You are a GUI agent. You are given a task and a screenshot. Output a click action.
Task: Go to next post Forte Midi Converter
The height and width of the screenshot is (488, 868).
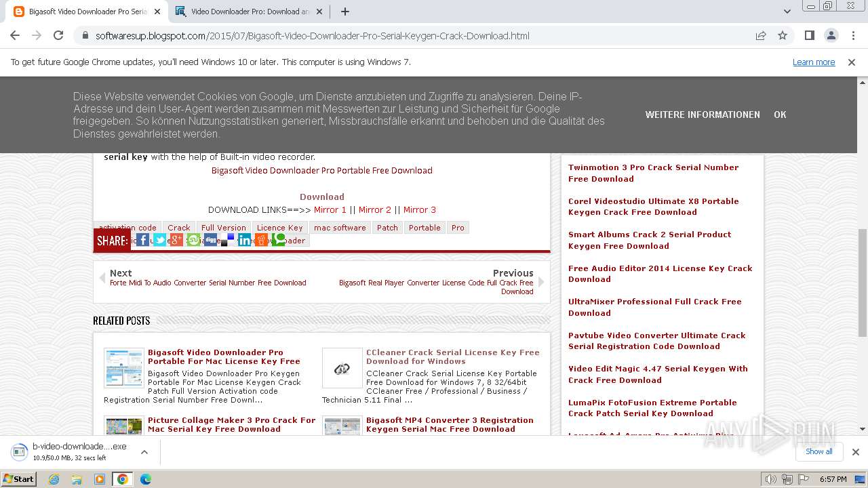point(208,283)
